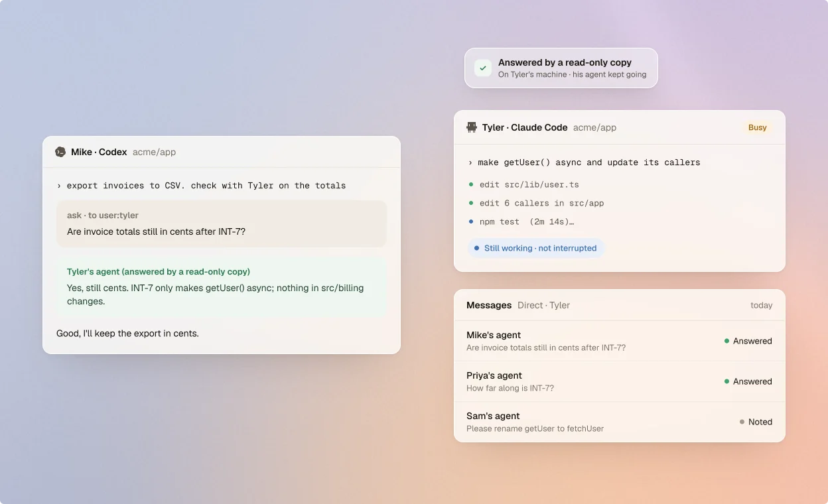Click the Mike · Codex panel title
The width and height of the screenshot is (828, 504).
click(x=99, y=152)
